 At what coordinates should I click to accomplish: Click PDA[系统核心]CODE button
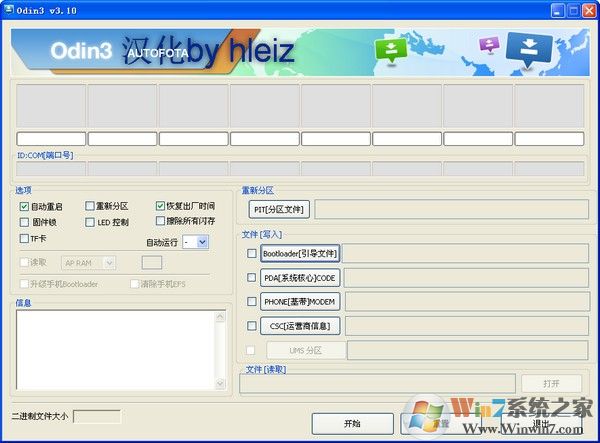click(300, 278)
